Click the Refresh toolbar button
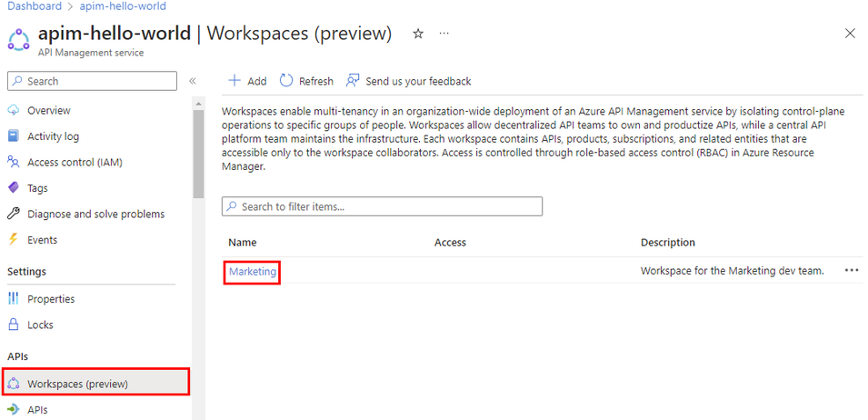This screenshot has width=868, height=420. click(306, 81)
